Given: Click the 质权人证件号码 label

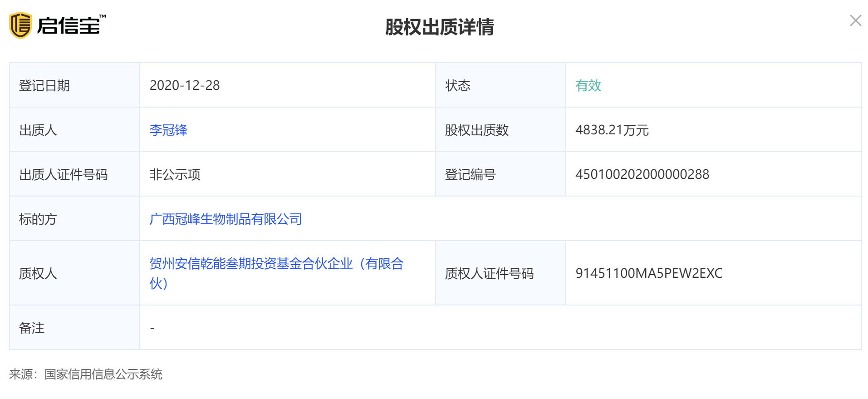Looking at the screenshot, I should point(489,274).
